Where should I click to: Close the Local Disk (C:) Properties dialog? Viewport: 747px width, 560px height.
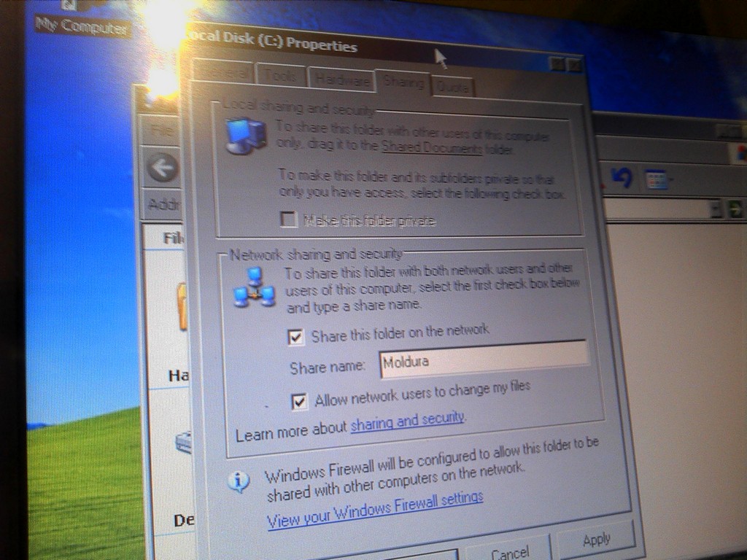(576, 64)
